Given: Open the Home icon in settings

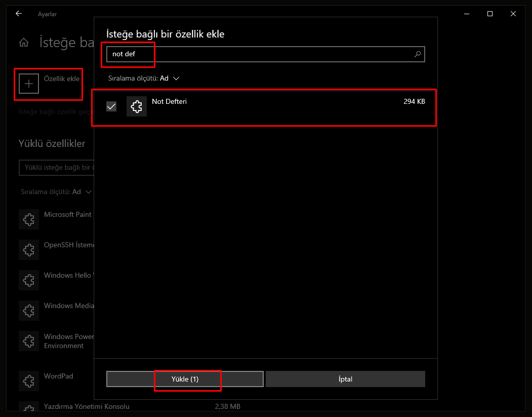Looking at the screenshot, I should pyautogui.click(x=24, y=43).
